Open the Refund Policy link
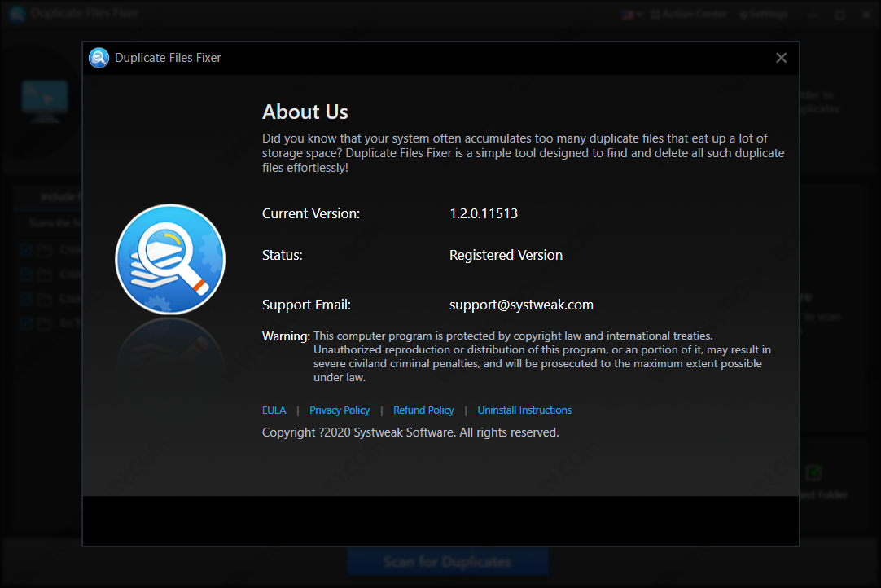This screenshot has width=881, height=588. 423,410
